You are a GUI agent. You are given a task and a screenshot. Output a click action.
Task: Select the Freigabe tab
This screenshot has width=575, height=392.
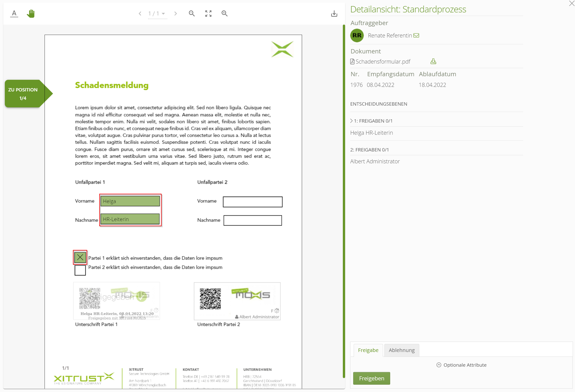[368, 350]
